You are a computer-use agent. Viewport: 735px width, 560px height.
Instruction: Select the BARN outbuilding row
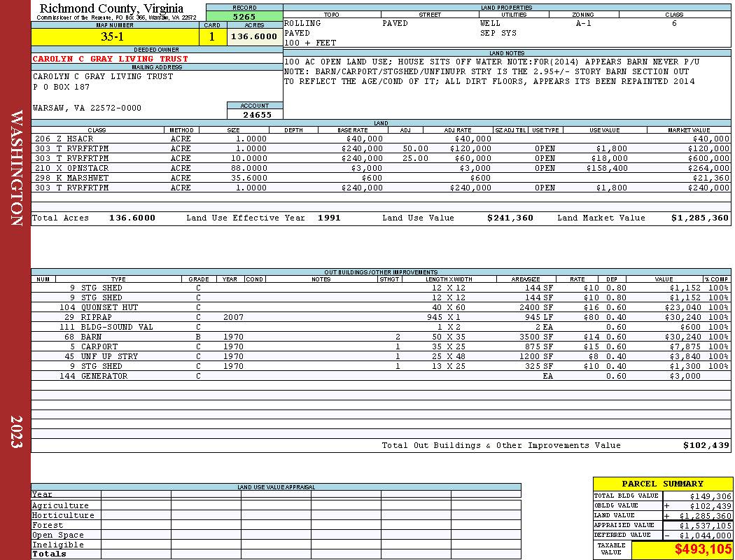point(381,337)
